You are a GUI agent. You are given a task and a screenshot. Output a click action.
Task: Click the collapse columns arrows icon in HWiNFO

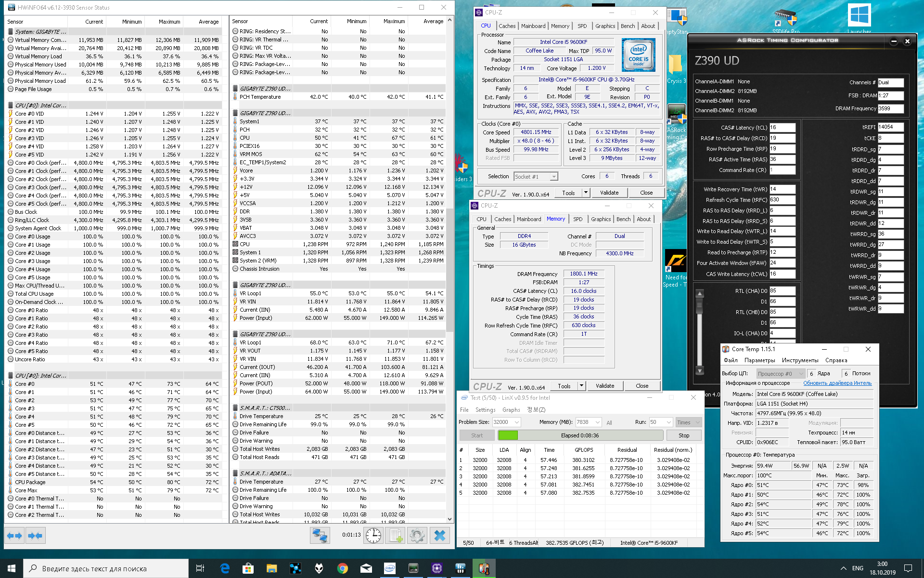(x=35, y=535)
